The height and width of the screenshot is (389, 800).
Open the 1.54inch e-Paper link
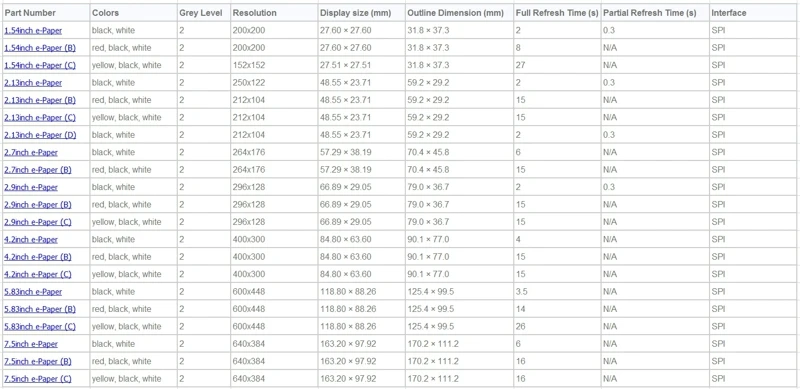[33, 31]
